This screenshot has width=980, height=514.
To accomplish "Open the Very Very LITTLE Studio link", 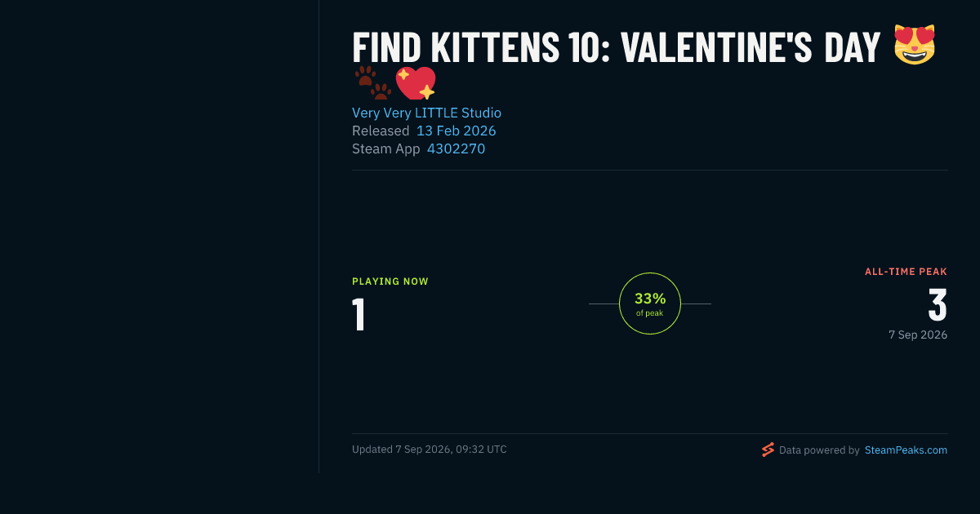I will click(426, 113).
